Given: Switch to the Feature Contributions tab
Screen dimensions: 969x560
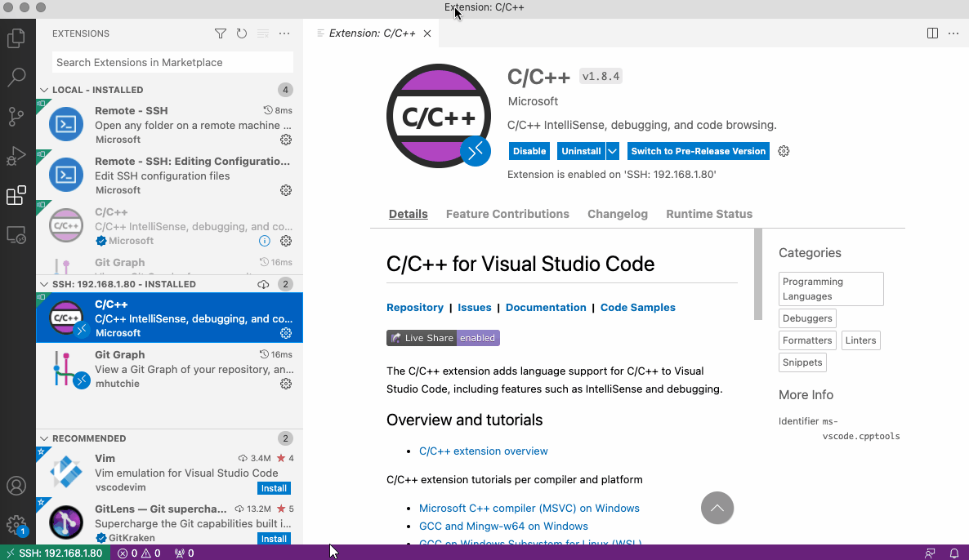Looking at the screenshot, I should [x=507, y=214].
